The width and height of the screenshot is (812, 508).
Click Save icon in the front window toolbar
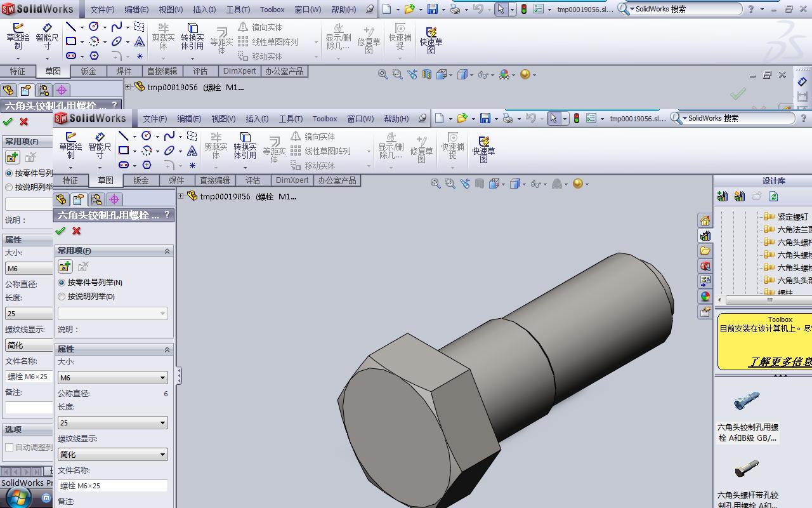point(485,118)
